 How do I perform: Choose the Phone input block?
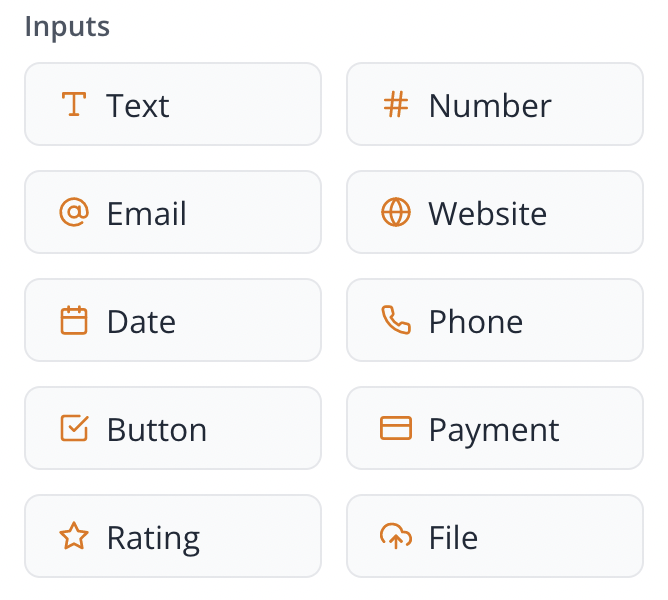495,321
